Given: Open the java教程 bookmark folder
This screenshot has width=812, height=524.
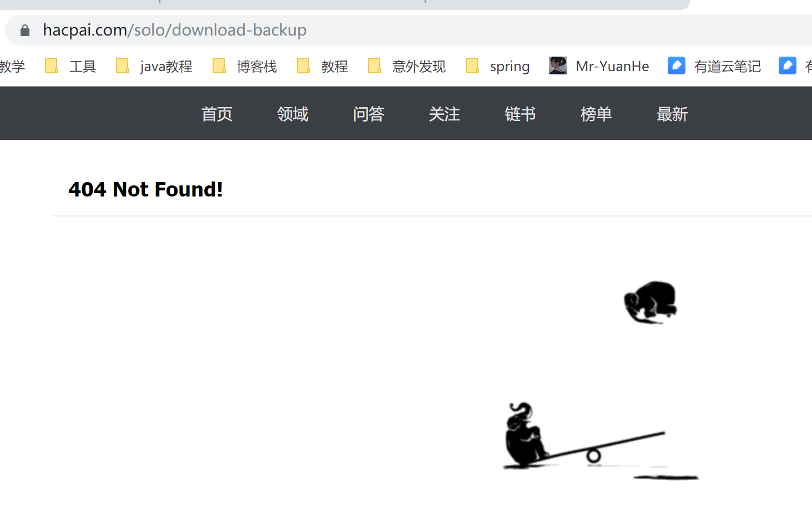Looking at the screenshot, I should pyautogui.click(x=154, y=66).
